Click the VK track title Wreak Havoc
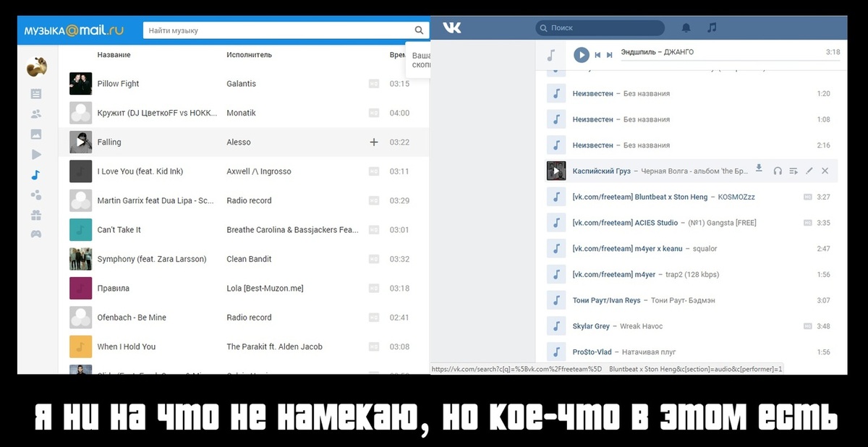Viewport: 868px width, 447px height. [641, 326]
